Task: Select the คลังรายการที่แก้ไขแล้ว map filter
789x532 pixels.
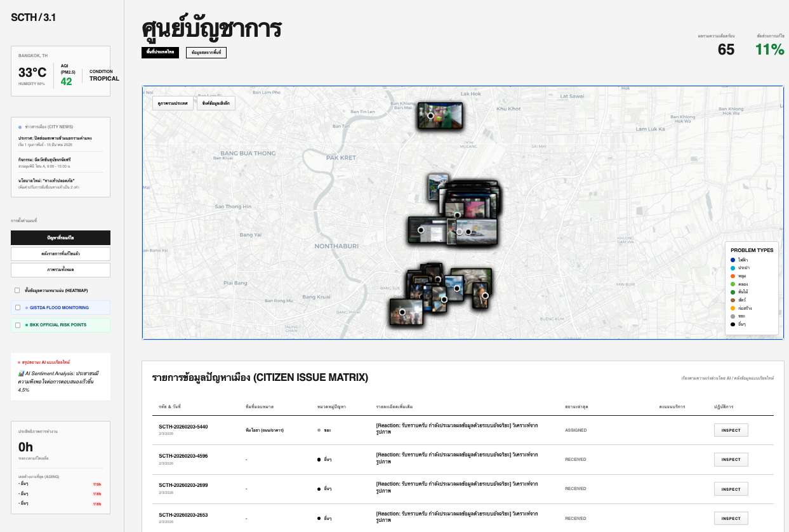Action: [60, 254]
